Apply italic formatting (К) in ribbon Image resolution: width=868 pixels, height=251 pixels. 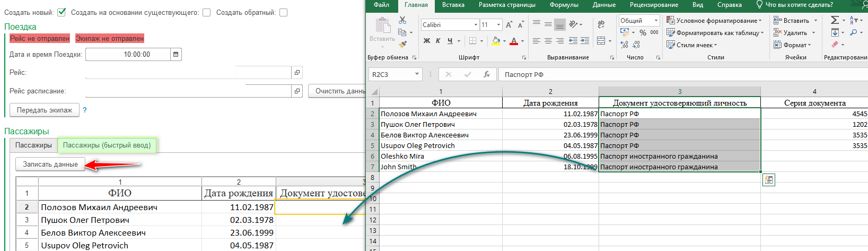(x=438, y=41)
